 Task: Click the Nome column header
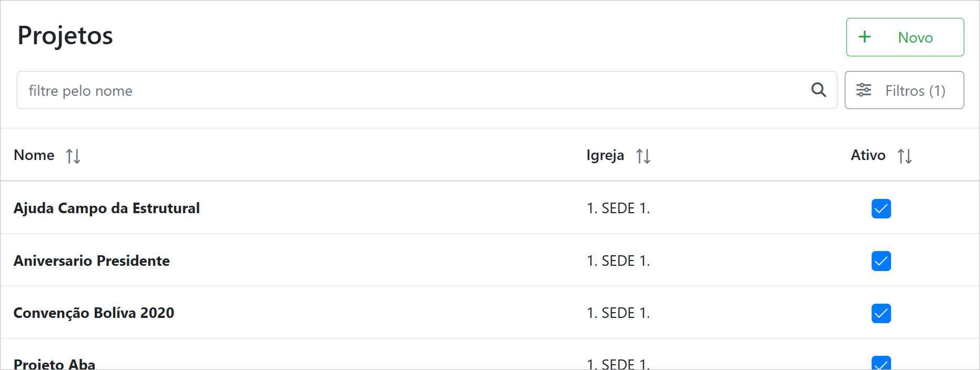34,155
